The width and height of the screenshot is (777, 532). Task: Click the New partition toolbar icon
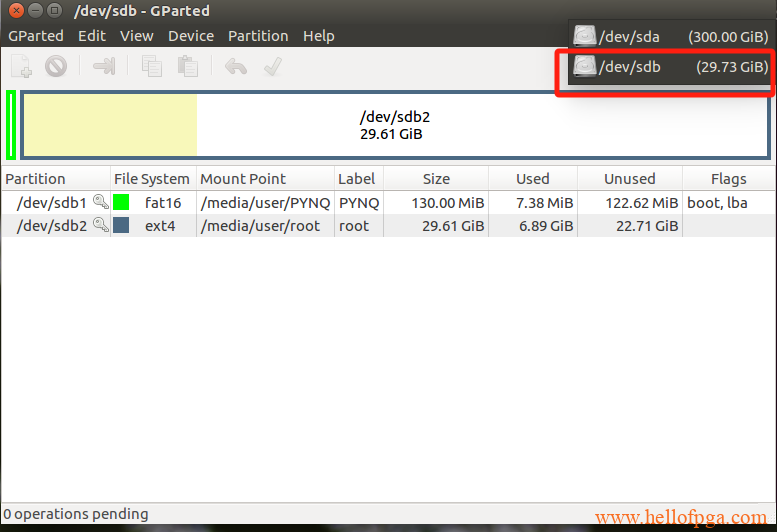22,66
